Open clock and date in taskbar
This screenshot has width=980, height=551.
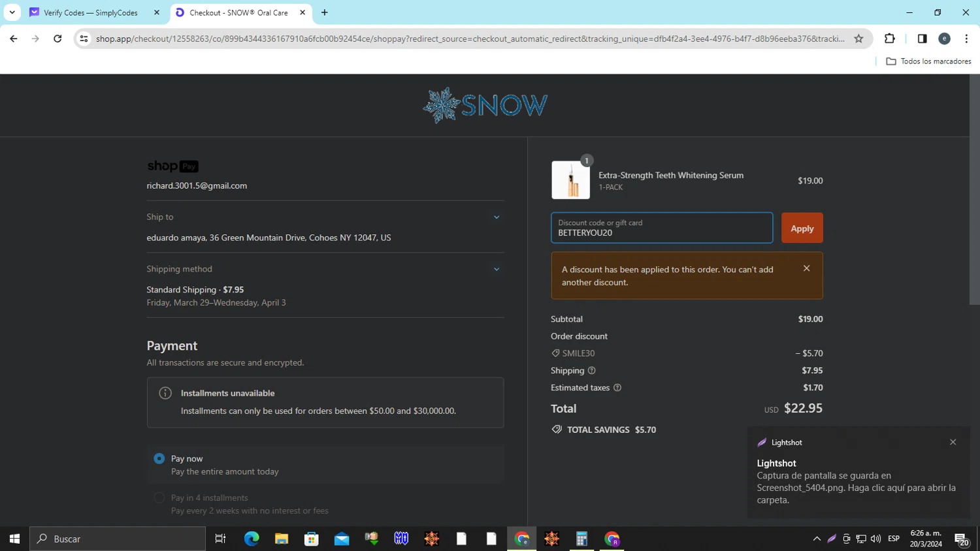pos(926,539)
